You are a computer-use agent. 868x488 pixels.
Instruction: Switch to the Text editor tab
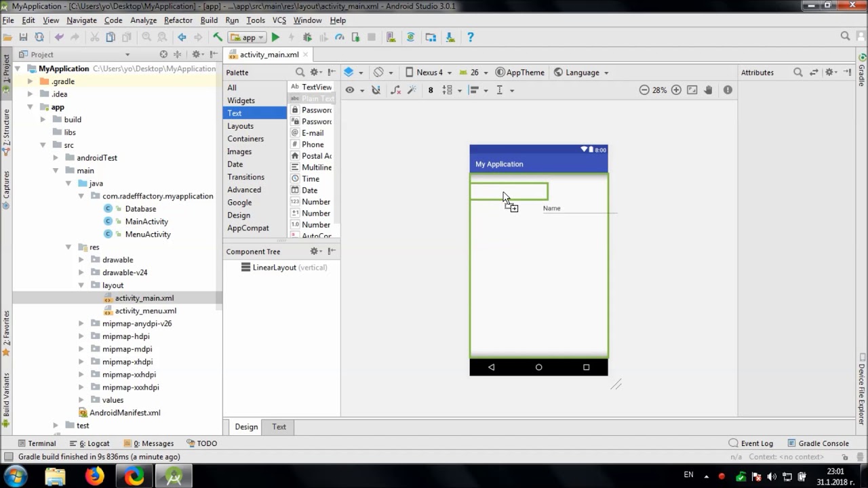pyautogui.click(x=279, y=426)
